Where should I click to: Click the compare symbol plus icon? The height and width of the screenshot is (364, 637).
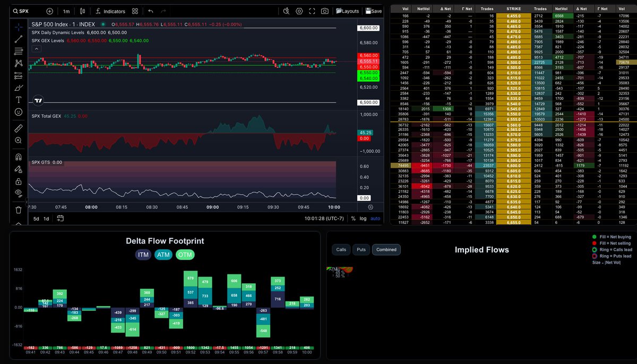(x=49, y=11)
